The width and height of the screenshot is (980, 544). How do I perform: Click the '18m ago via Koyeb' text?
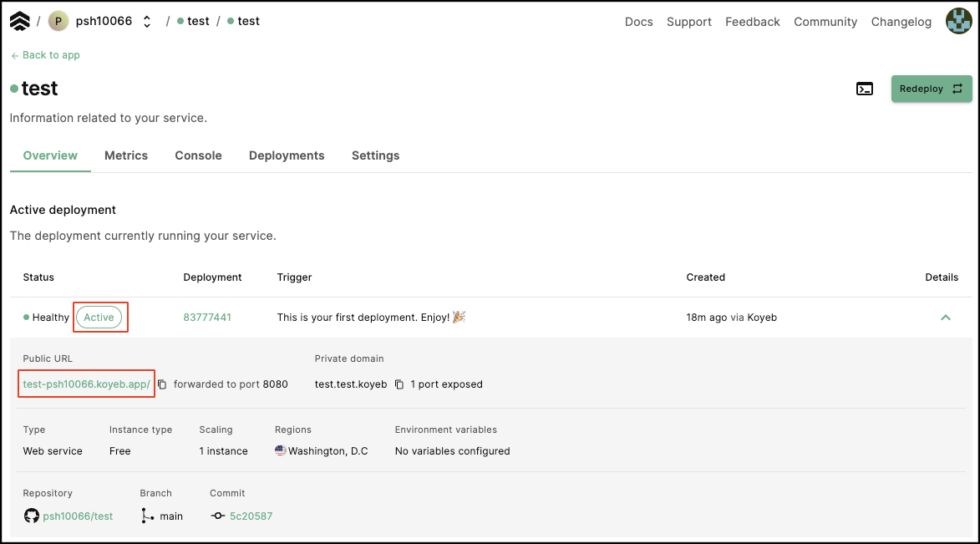(x=731, y=318)
